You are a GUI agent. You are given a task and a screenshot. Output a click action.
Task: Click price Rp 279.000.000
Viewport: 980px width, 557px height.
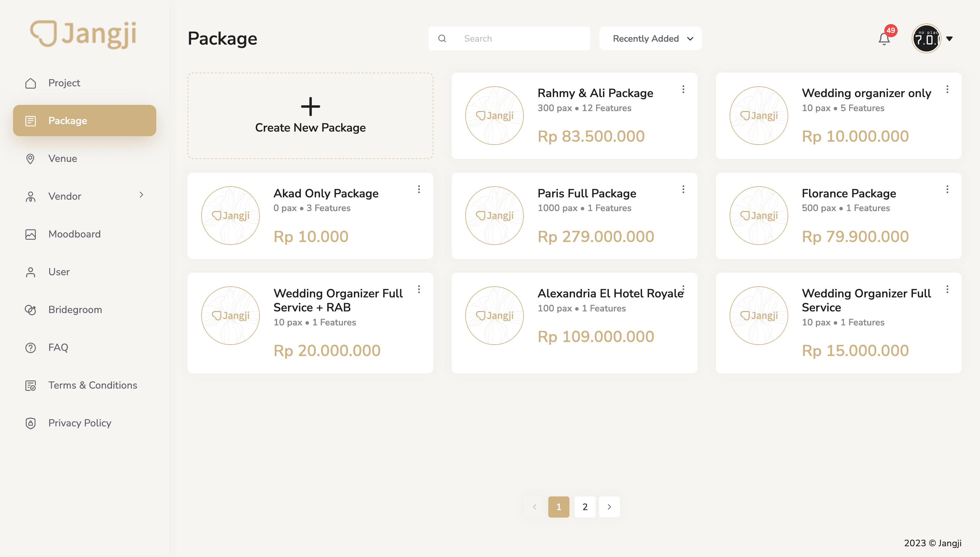(x=596, y=237)
